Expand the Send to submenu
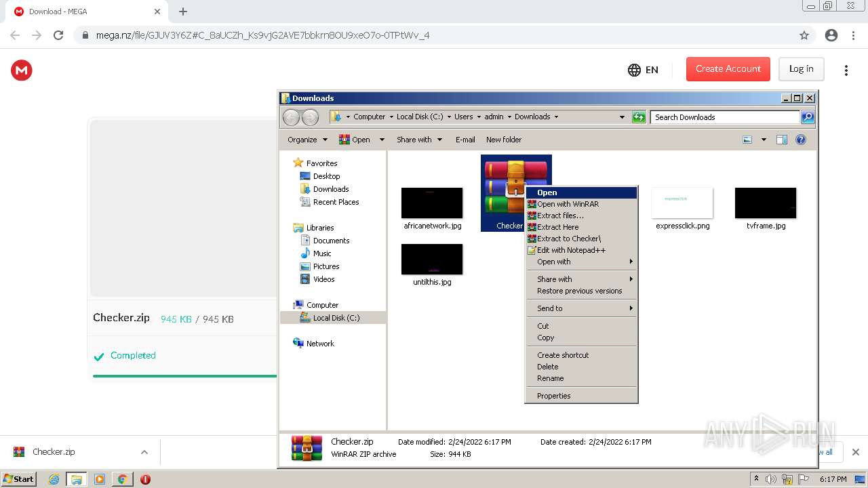This screenshot has height=488, width=868. [x=581, y=308]
